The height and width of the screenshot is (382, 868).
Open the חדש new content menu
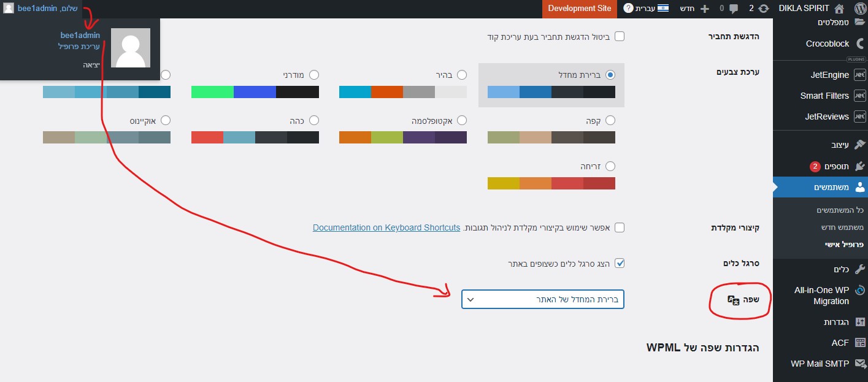coord(694,9)
